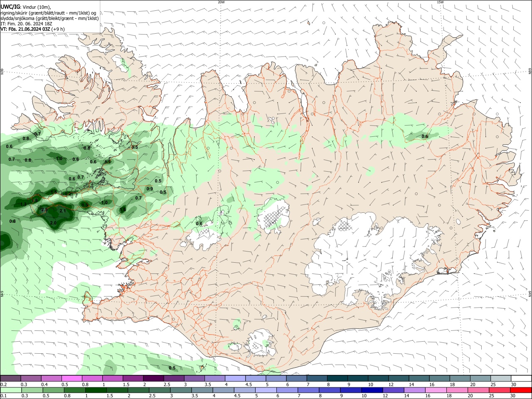532x399 pixels.
Task: Select the pale gray swatch between 25 and 30
Action: click(x=500, y=378)
